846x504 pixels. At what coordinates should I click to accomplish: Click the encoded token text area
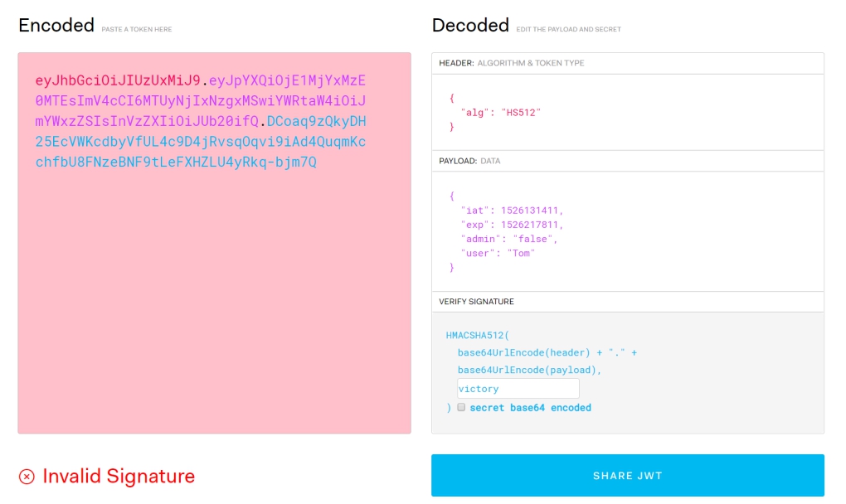tap(214, 243)
